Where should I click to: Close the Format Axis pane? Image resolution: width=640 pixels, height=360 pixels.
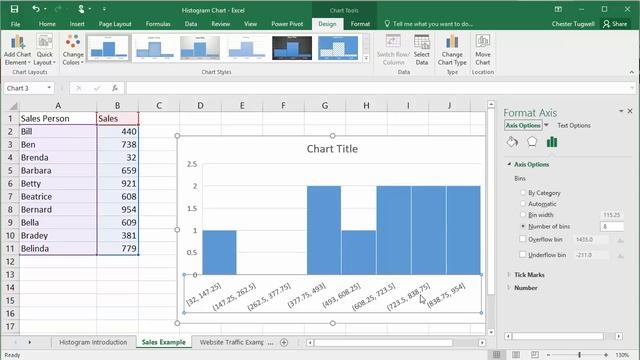(x=630, y=111)
